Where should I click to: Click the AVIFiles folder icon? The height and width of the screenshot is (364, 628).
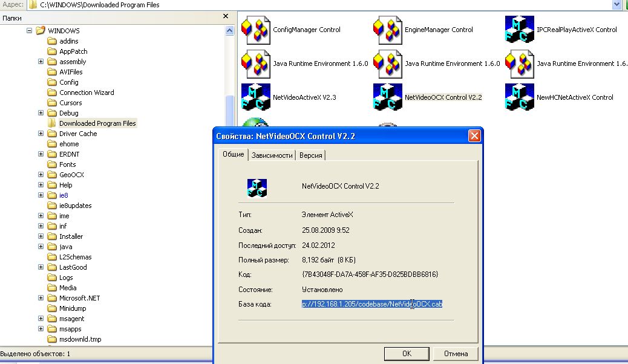pyautogui.click(x=52, y=72)
